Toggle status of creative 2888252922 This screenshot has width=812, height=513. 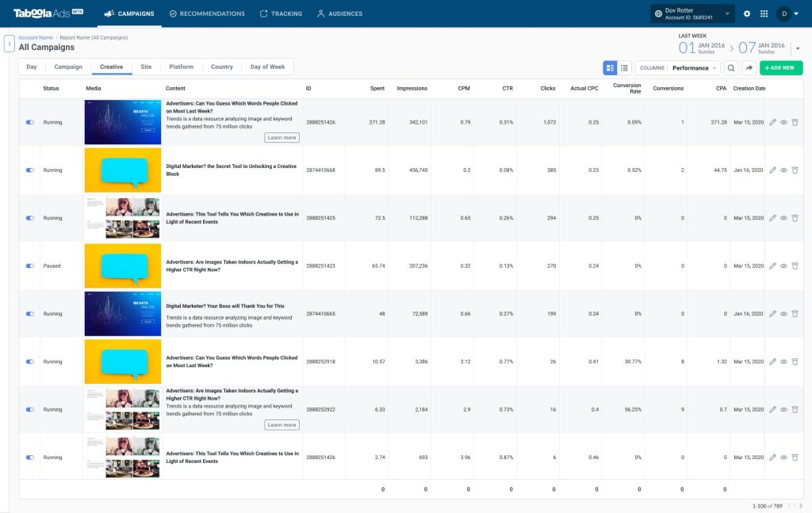pyautogui.click(x=30, y=409)
